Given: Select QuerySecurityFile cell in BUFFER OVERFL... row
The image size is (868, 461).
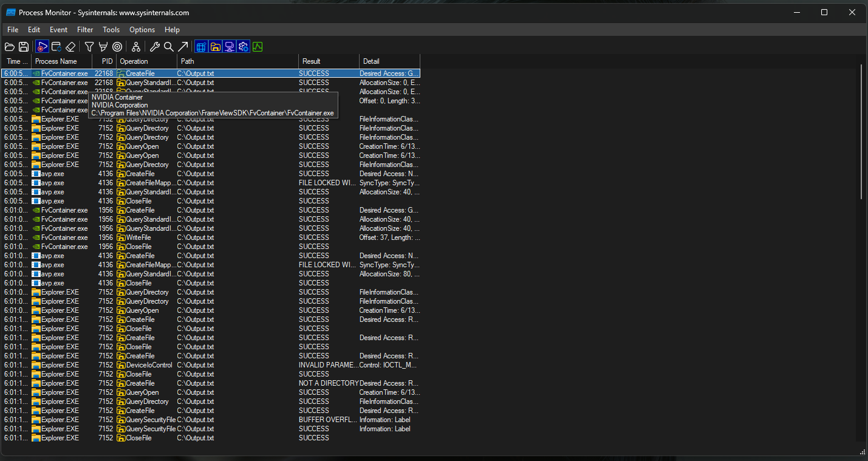Looking at the screenshot, I should [151, 420].
